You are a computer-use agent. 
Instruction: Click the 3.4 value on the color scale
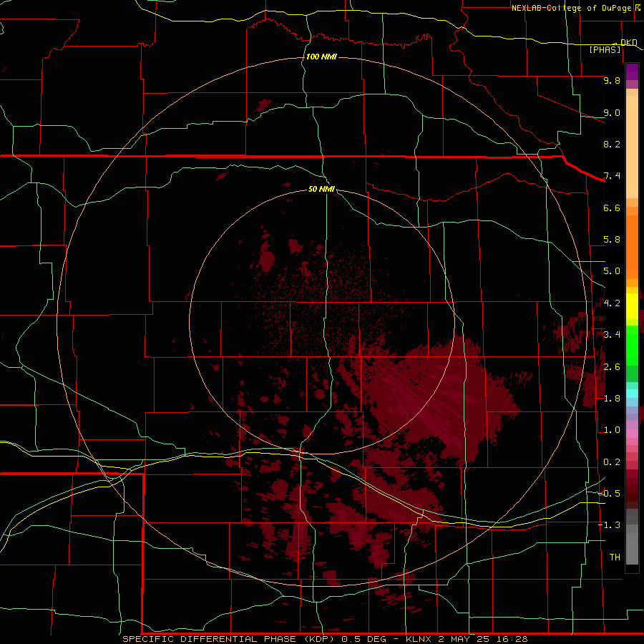(612, 335)
